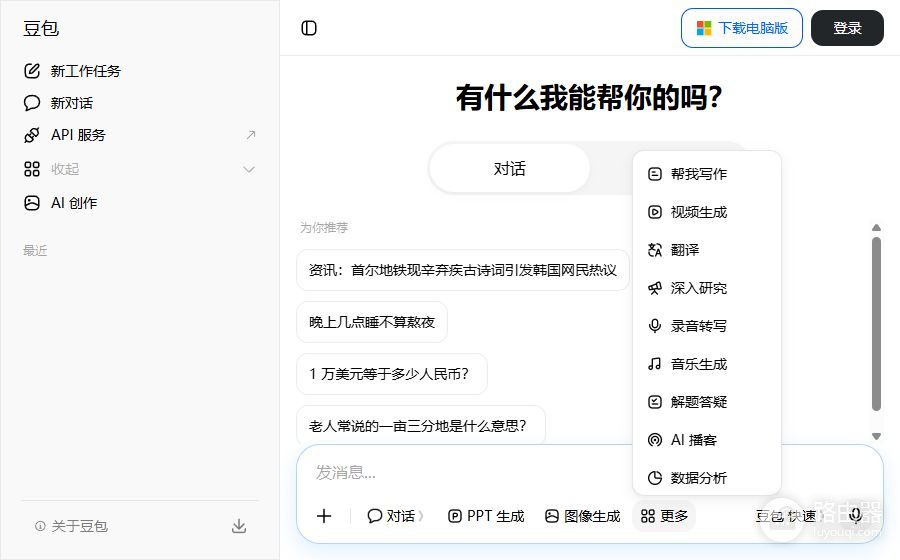This screenshot has height=560, width=900.
Task: Click the Windows logo in download button
Action: coord(704,28)
